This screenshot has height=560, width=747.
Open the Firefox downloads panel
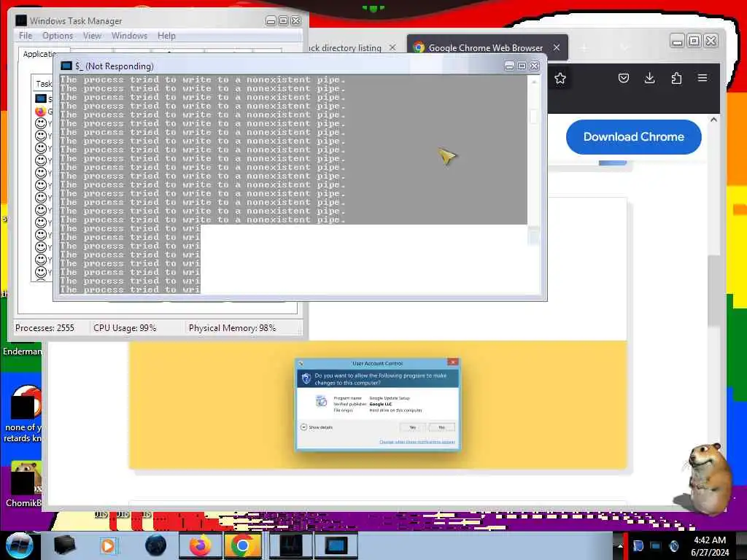click(x=649, y=78)
